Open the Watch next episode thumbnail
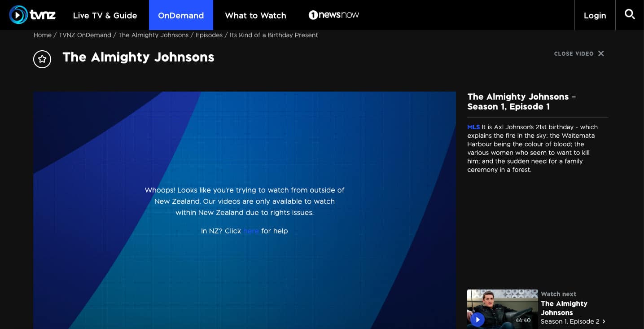644x329 pixels. tap(503, 309)
